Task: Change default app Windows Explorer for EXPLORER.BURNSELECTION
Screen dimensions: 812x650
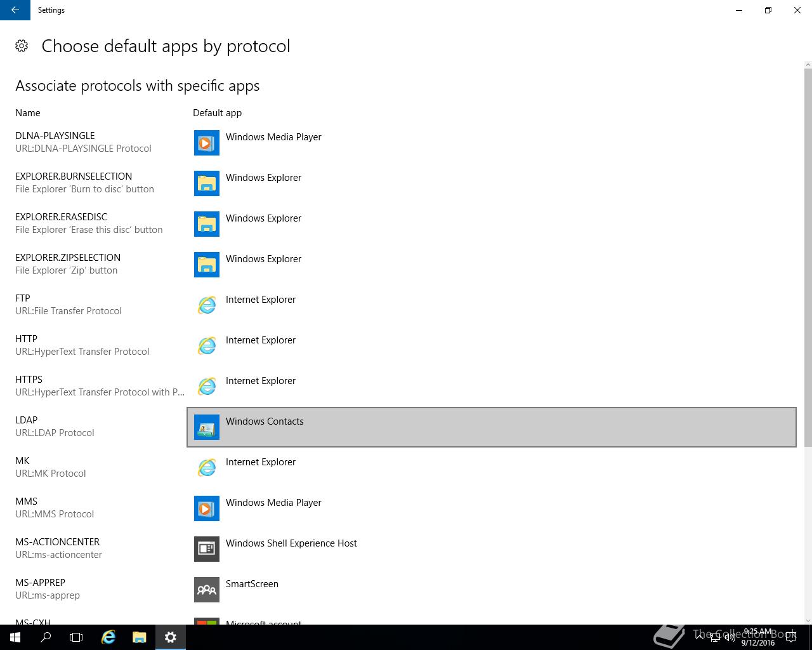Action: tap(492, 183)
